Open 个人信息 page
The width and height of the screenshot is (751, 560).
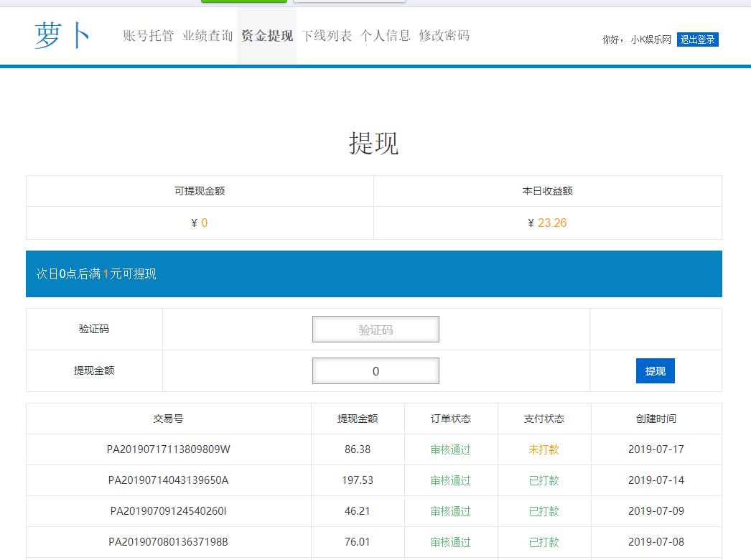pos(386,36)
